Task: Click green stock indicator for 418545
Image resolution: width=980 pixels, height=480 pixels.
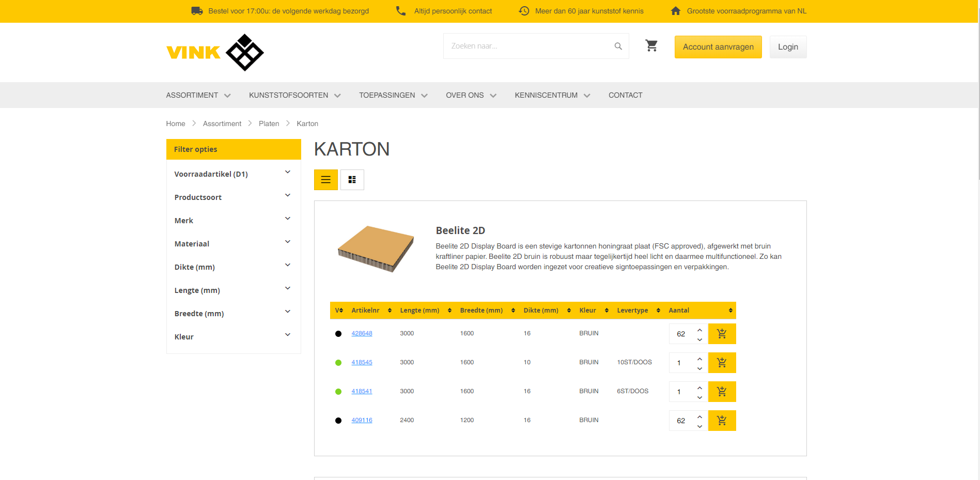Action: coord(338,363)
